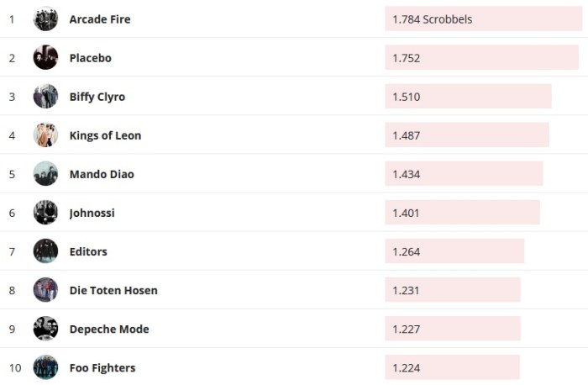Go to the Placebo artist page
Viewport: 588px width, 385px height.
click(90, 58)
